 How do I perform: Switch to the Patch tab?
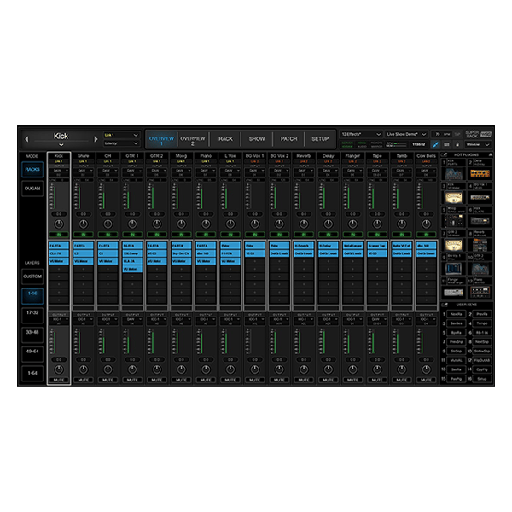point(289,139)
